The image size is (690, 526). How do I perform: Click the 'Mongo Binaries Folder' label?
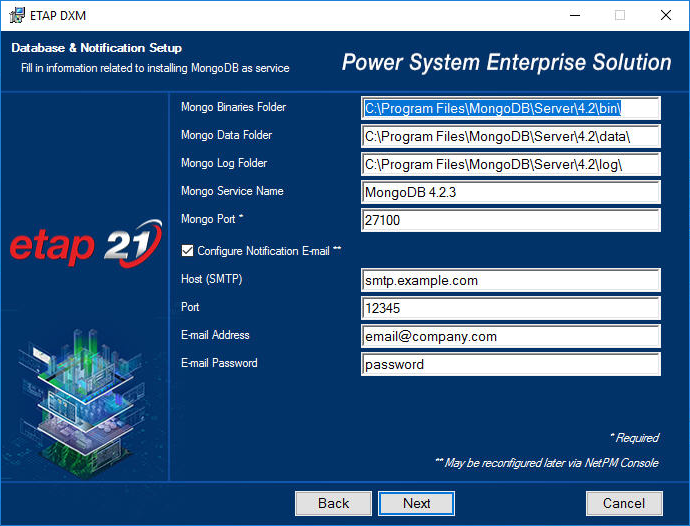[233, 107]
